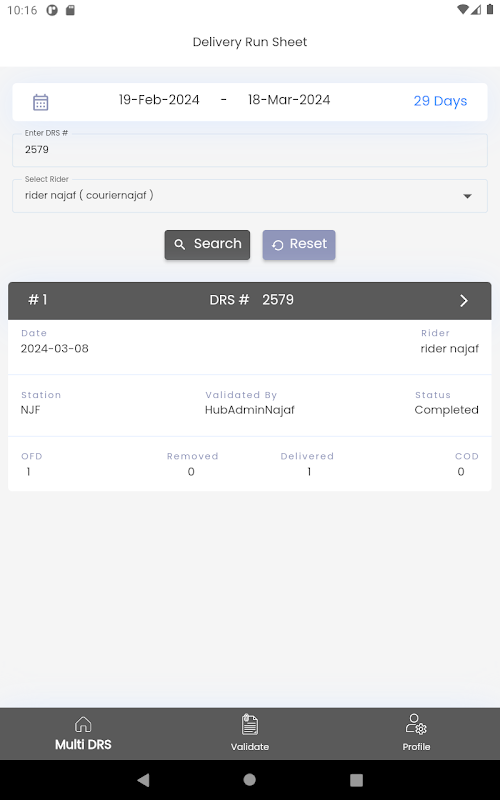Image resolution: width=500 pixels, height=800 pixels.
Task: Open the calendar date picker icon
Action: click(40, 102)
